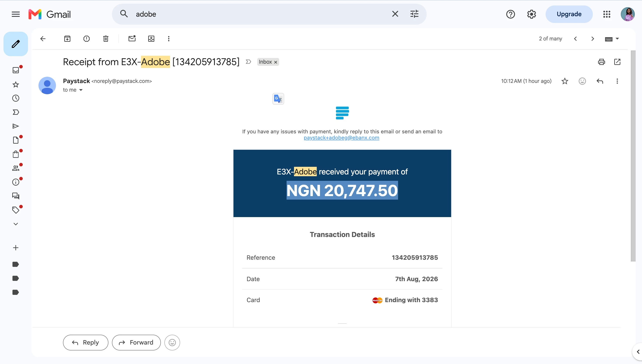Screen dimensions: 642x364
Task: Open the paystack+adobeg@ebanx.com email link
Action: (341, 138)
